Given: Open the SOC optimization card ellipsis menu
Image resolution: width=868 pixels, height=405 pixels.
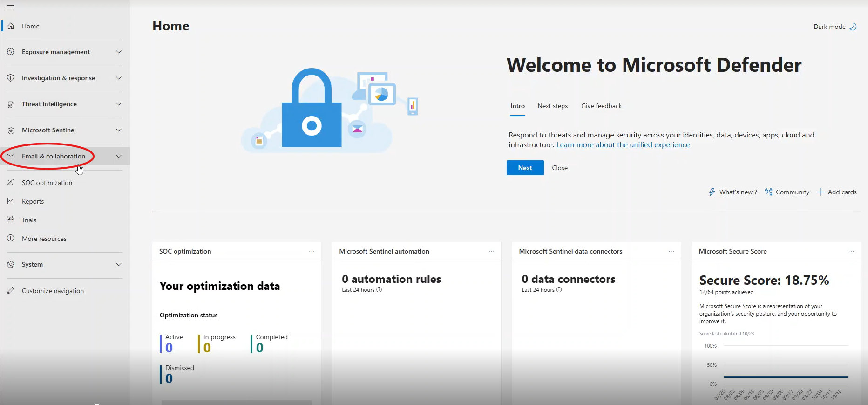Looking at the screenshot, I should (312, 251).
